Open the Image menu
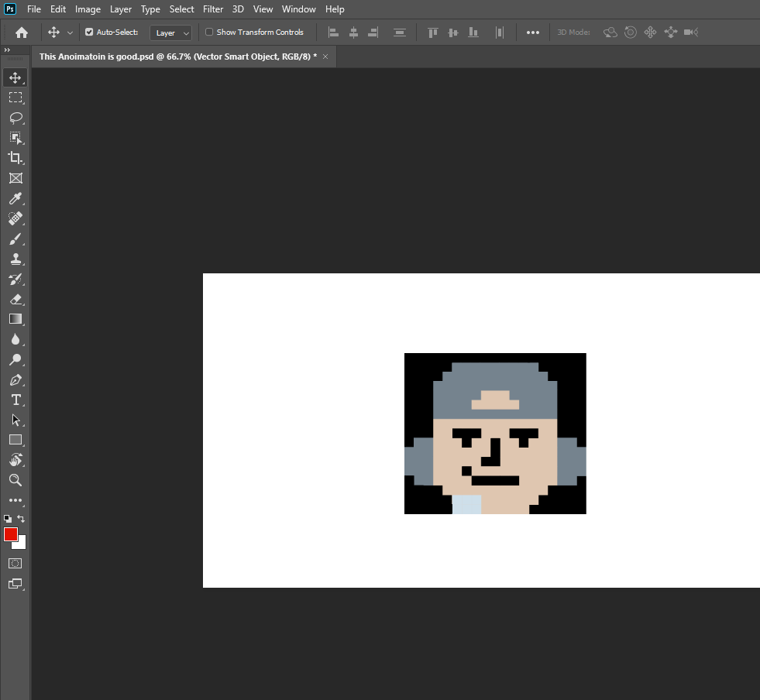760x700 pixels. pos(88,9)
